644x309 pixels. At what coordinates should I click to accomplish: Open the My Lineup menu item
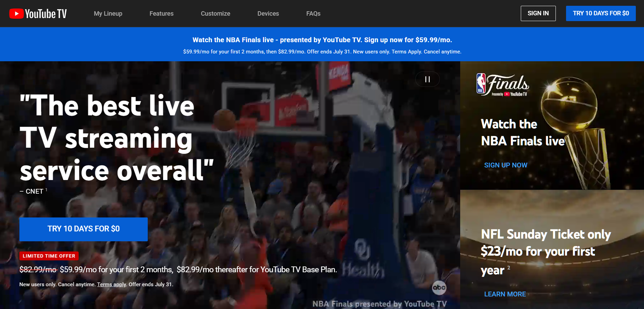[108, 14]
